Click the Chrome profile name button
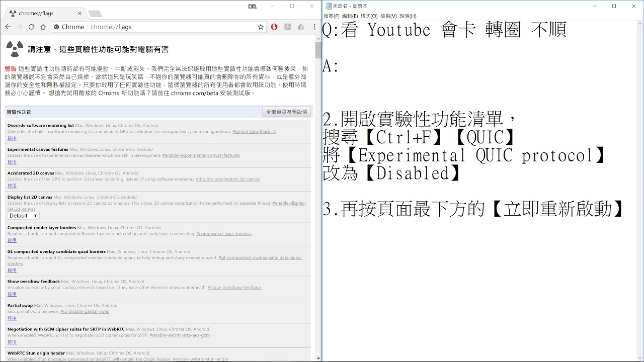 pyautogui.click(x=253, y=6)
